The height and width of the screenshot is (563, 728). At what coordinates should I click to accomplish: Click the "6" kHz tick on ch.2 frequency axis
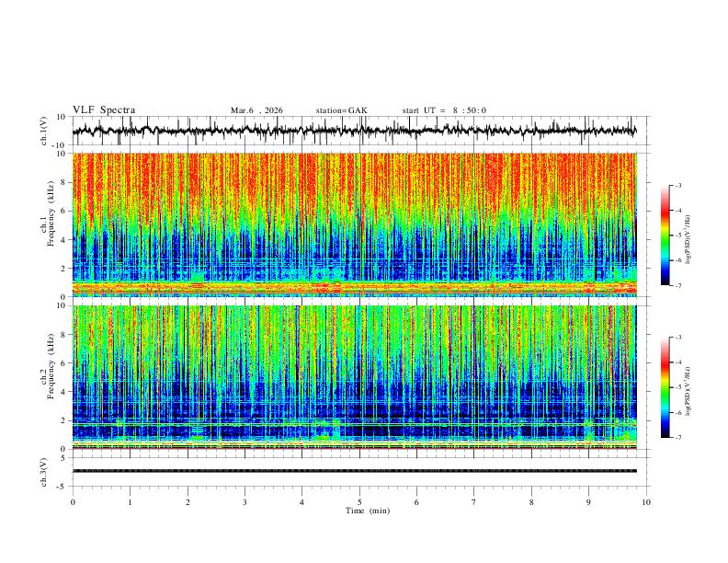click(64, 362)
